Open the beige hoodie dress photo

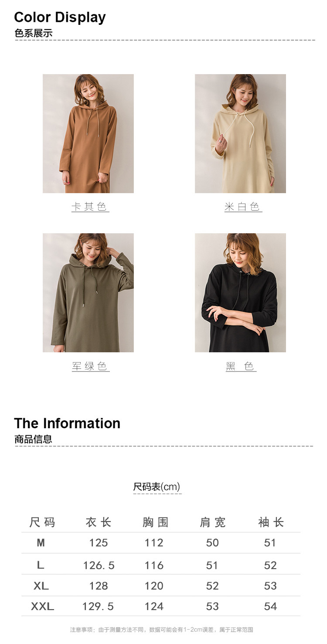point(240,133)
